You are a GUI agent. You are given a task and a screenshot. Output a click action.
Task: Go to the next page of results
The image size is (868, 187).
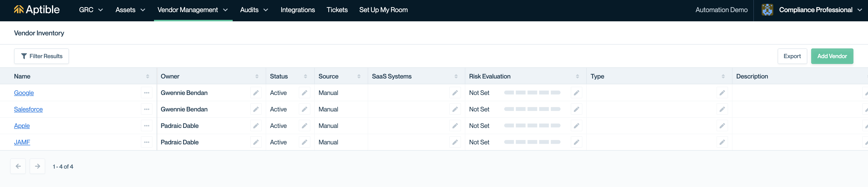click(x=37, y=166)
